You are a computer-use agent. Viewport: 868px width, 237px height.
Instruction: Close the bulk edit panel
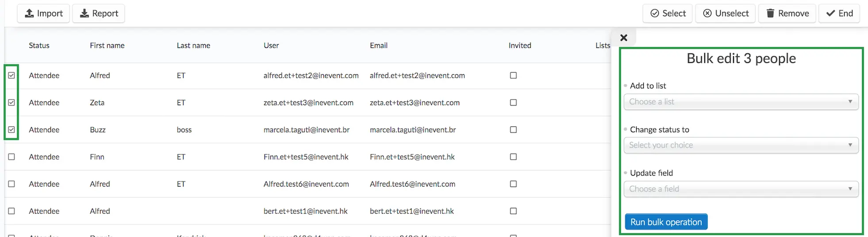[x=624, y=38]
